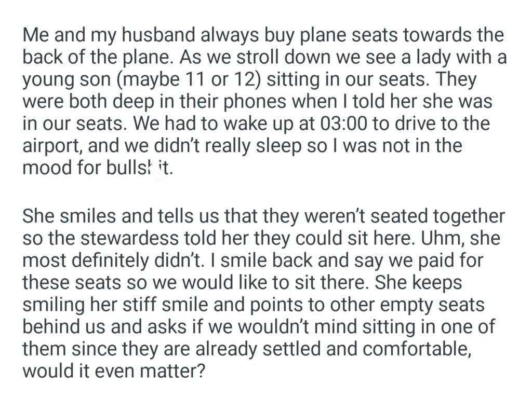The height and width of the screenshot is (398, 532).
Task: Click the word "comfortable" in the second paragraph
Action: 416,349
